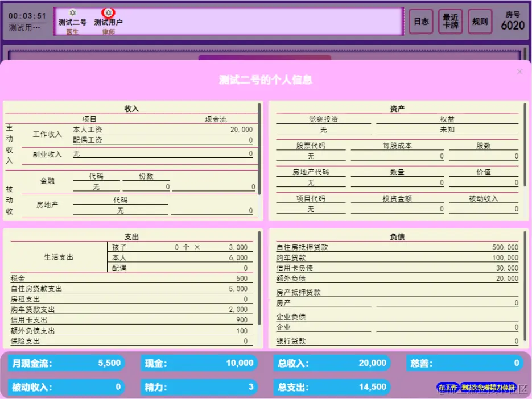
Task: Select player 测试用户 in the player bar
Action: tap(108, 22)
